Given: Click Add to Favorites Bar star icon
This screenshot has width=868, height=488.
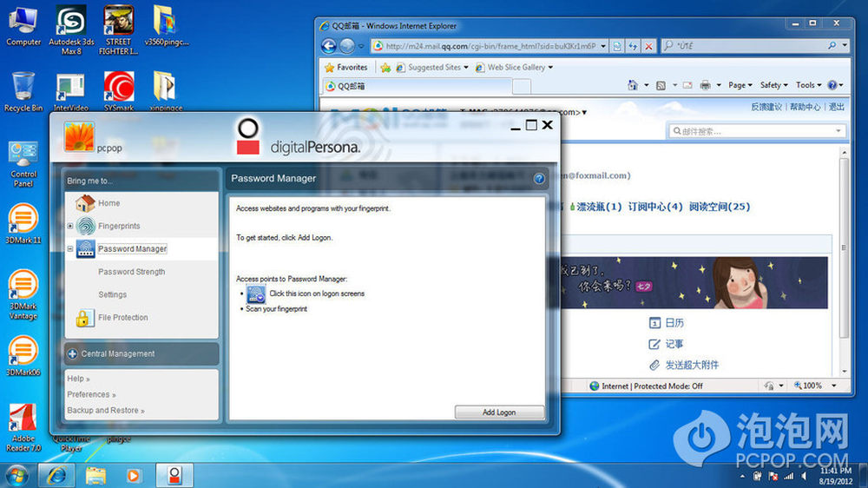Looking at the screenshot, I should click(x=385, y=68).
